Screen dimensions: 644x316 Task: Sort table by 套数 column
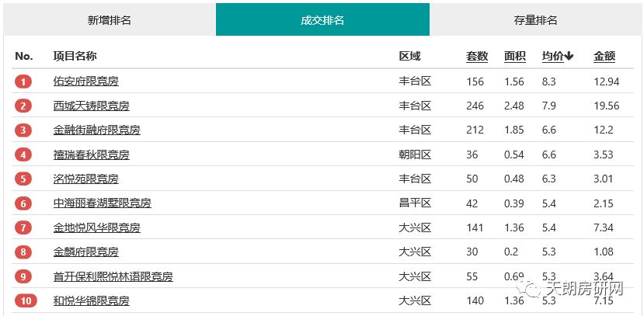pyautogui.click(x=477, y=56)
